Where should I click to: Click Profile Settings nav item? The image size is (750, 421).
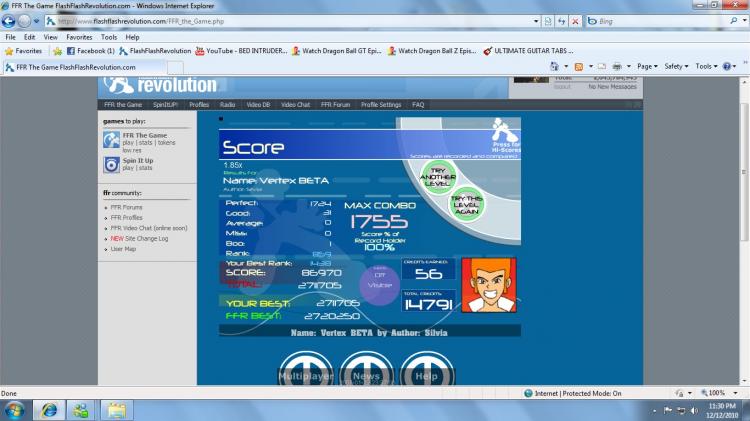tap(381, 105)
